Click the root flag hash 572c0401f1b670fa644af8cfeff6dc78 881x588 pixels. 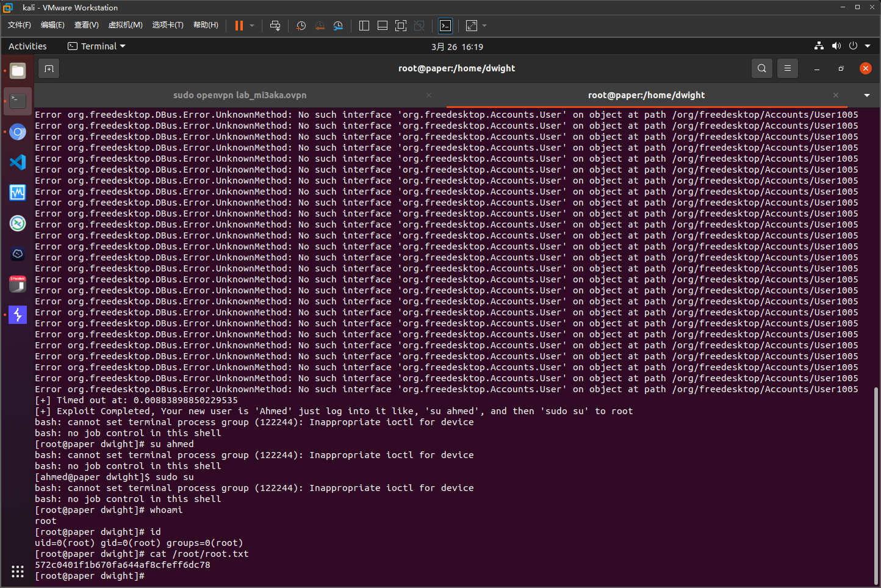[x=123, y=565]
